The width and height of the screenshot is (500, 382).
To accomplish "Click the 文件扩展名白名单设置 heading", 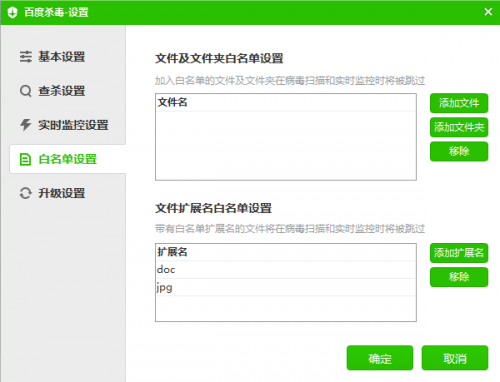I will click(213, 208).
